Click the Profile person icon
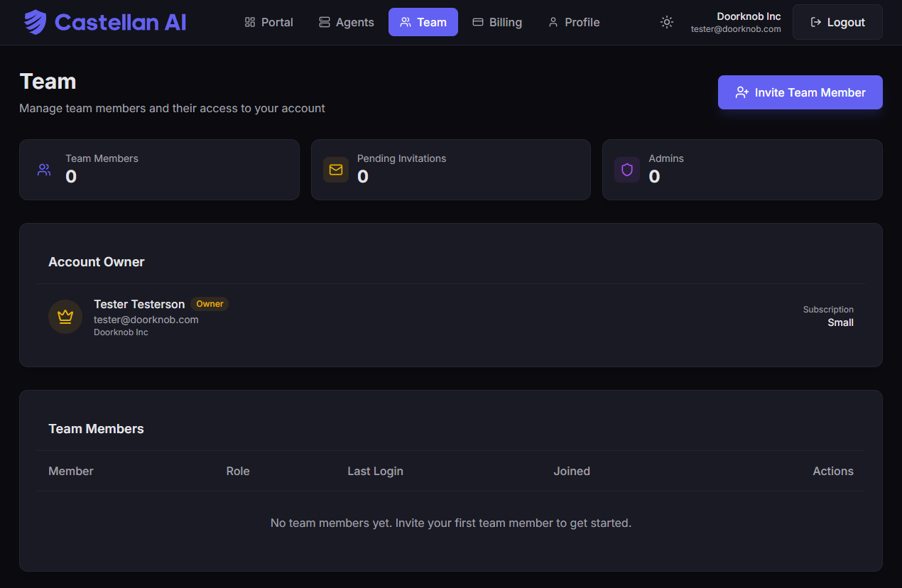 click(x=553, y=22)
